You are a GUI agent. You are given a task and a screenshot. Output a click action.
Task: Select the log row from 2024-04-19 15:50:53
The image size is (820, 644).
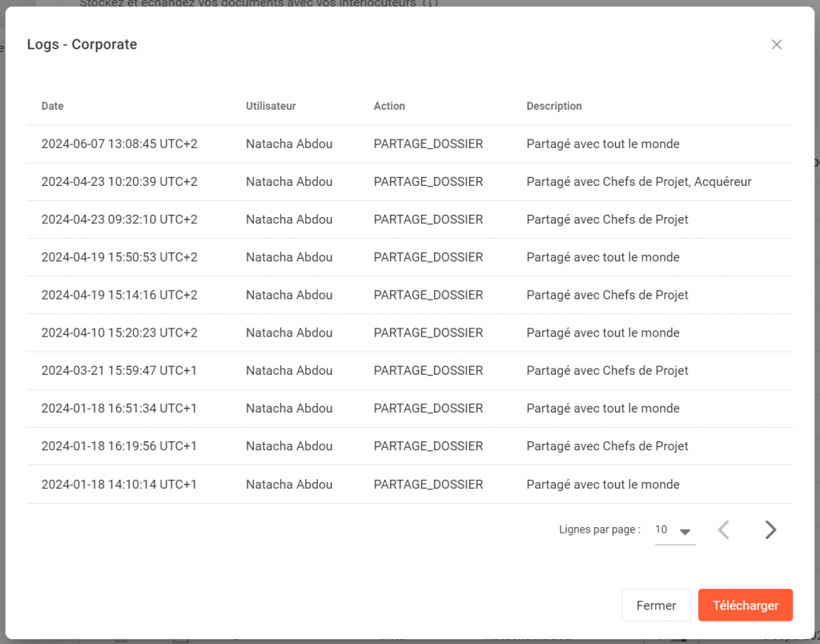click(x=119, y=257)
